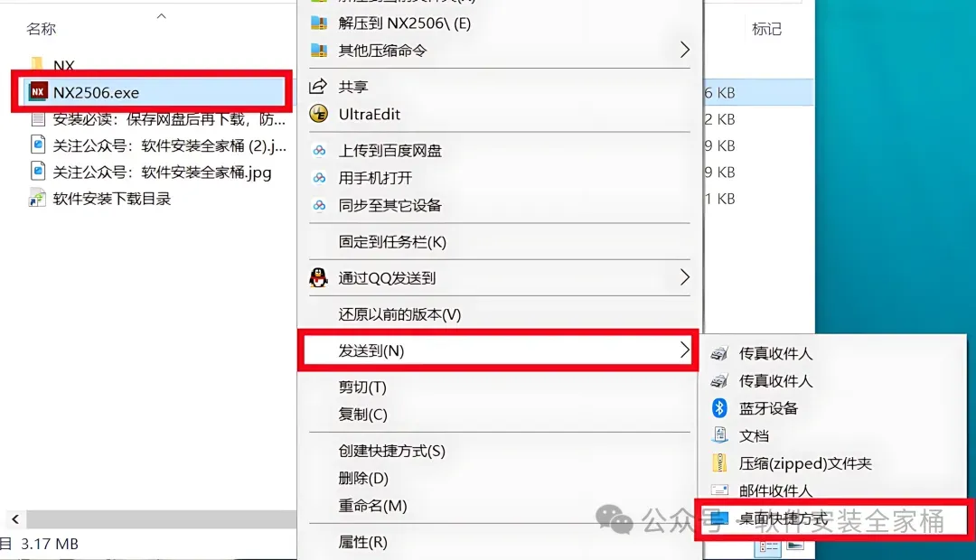Click the UltraEdit icon in context menu
Screen dimensions: 976x560
click(319, 114)
